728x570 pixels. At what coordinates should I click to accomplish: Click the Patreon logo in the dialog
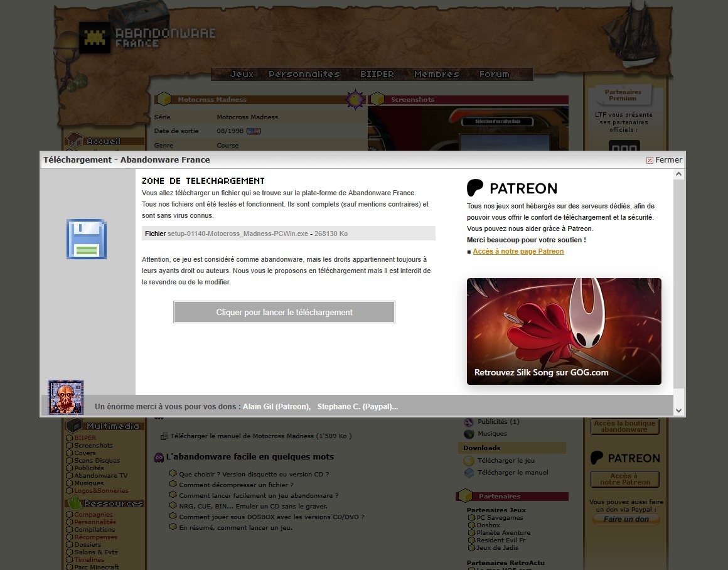coord(511,188)
